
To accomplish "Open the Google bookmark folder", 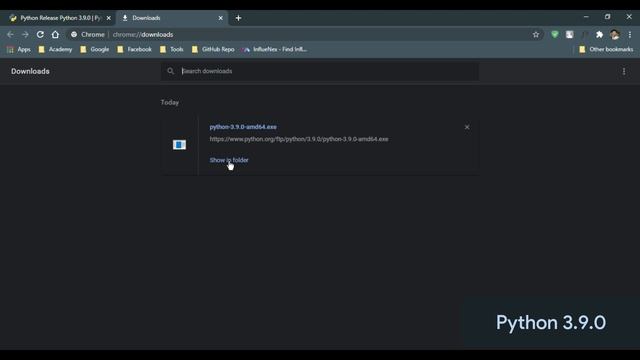I will (95, 49).
